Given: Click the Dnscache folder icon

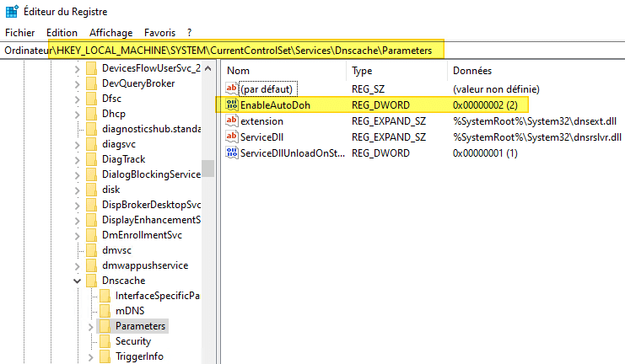Looking at the screenshot, I should pos(92,281).
